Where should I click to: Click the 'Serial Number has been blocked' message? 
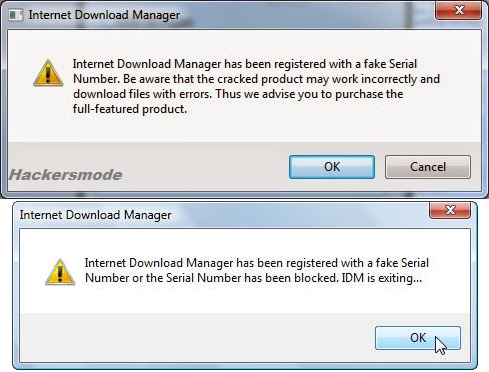[x=252, y=278]
